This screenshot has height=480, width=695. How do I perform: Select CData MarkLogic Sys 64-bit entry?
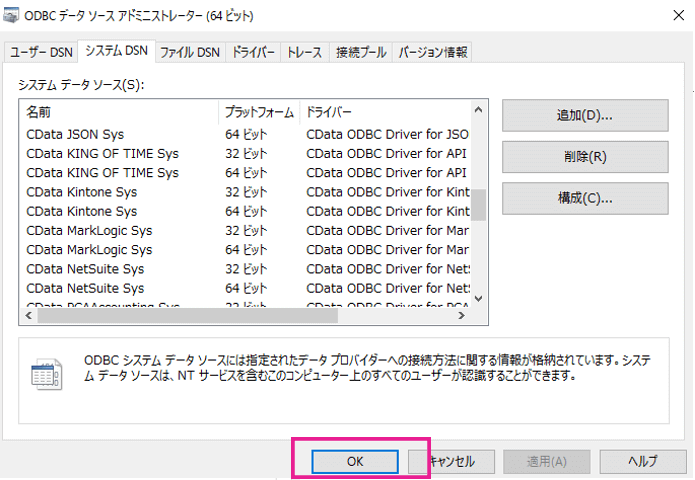(x=245, y=250)
